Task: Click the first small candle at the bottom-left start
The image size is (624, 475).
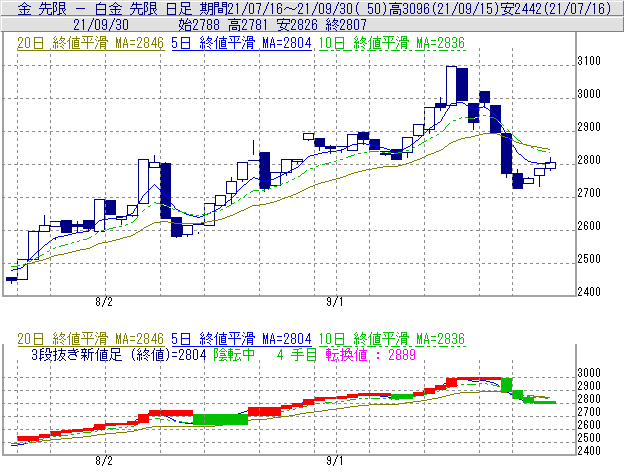Action: click(12, 279)
